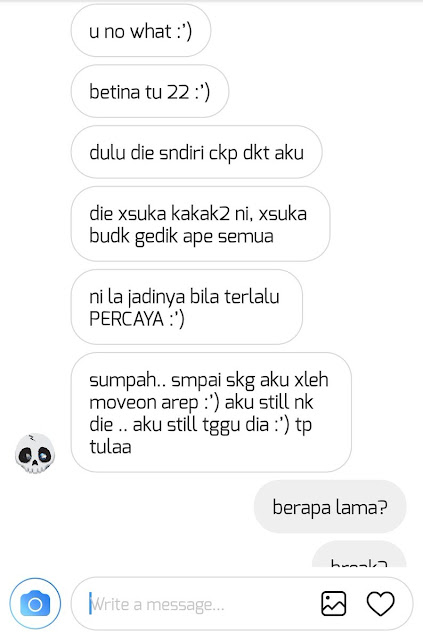Click the text '22' in betina message

coord(178,92)
